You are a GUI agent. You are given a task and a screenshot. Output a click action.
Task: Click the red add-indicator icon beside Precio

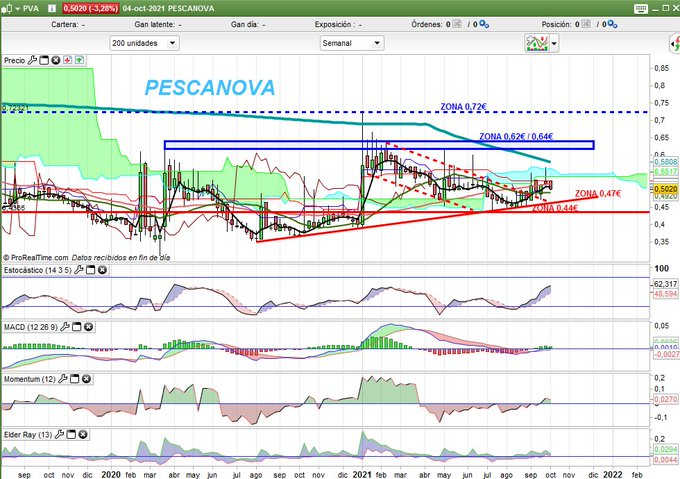click(x=67, y=60)
